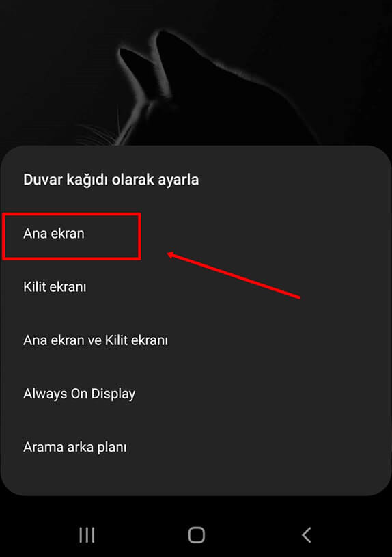Return home via rounded square icon
The image size is (392, 557).
click(197, 535)
